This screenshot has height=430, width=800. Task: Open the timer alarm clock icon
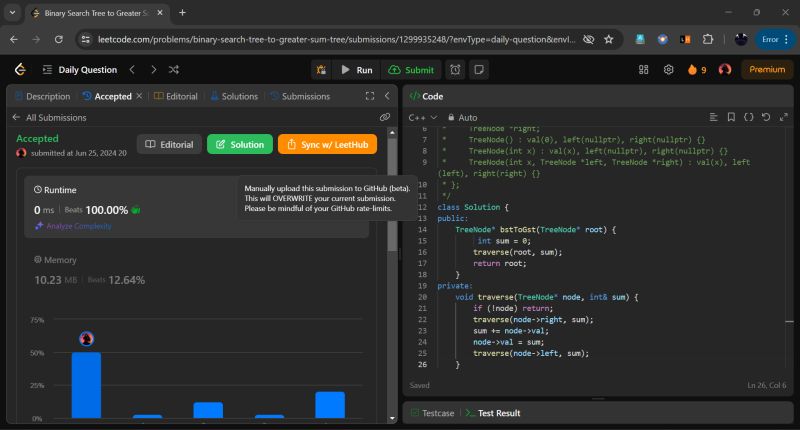click(x=455, y=70)
